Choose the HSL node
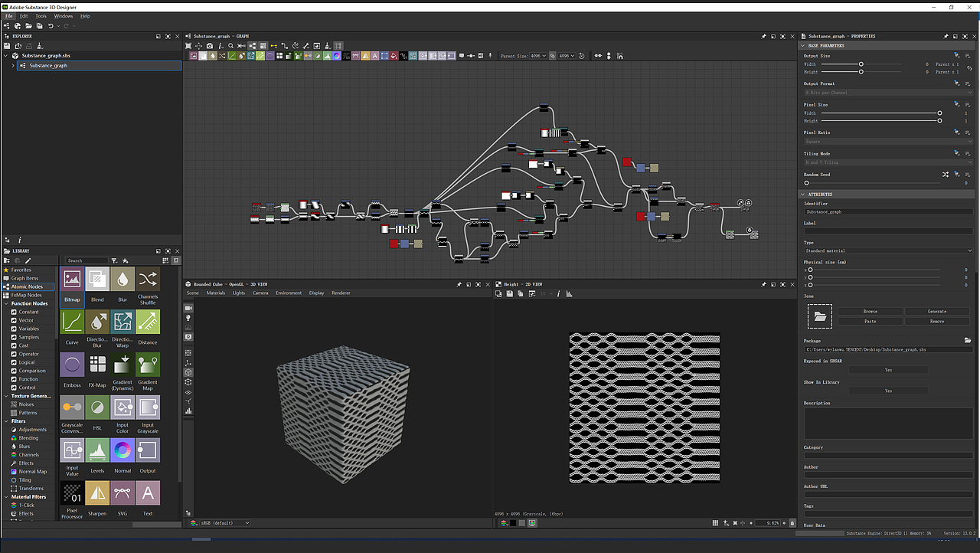This screenshot has width=980, height=553. (97, 407)
